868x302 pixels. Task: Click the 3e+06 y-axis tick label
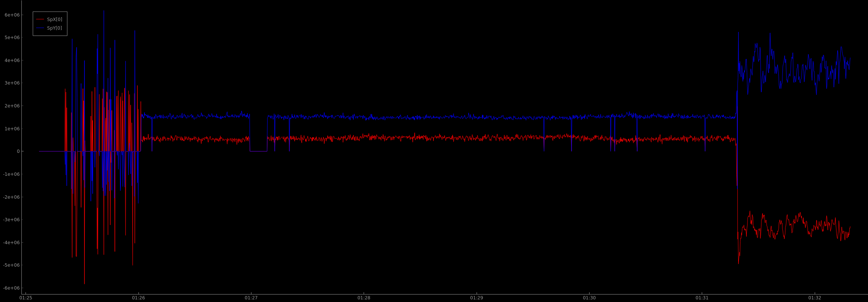12,83
